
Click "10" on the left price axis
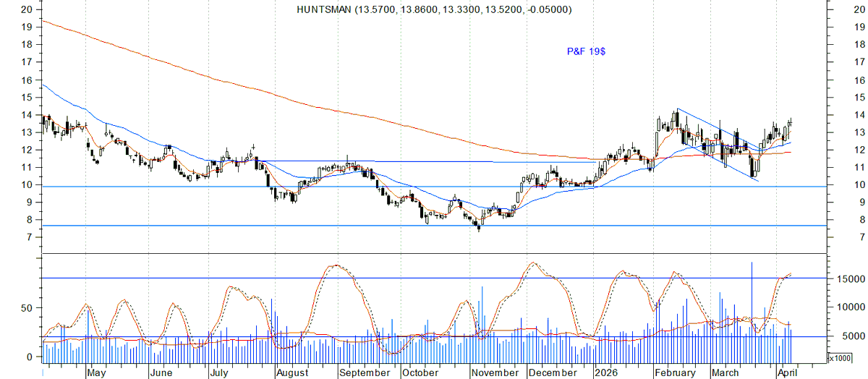27,185
